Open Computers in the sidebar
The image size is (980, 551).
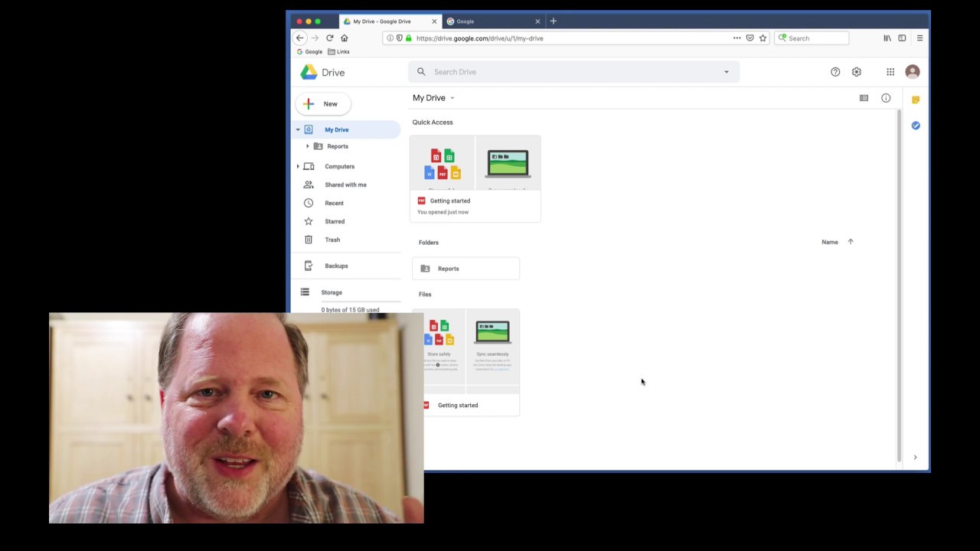click(x=339, y=166)
